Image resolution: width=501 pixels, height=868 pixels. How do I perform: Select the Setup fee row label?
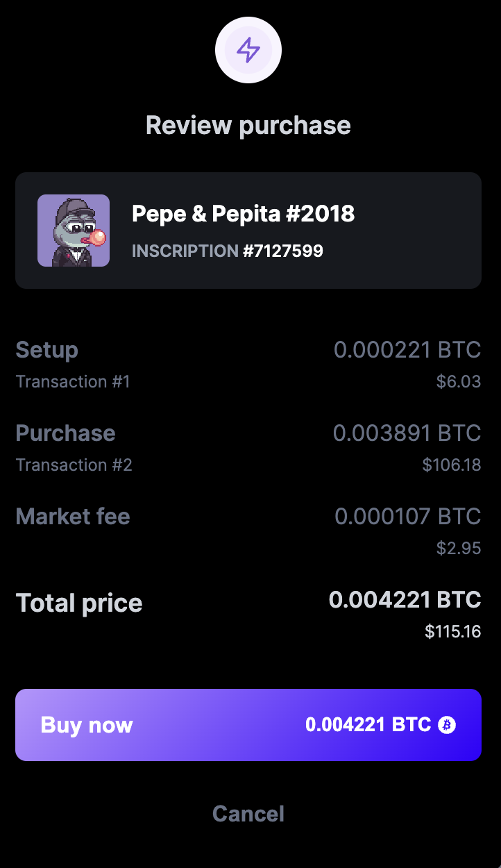47,350
